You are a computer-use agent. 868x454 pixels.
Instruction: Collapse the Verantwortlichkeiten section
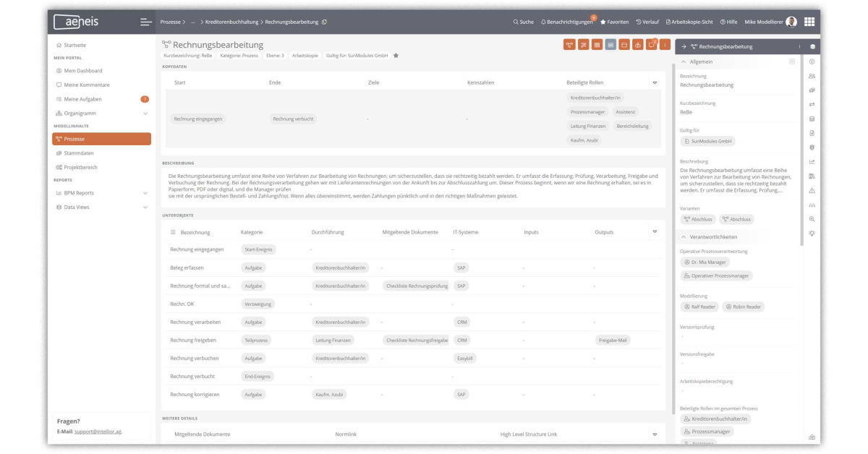(x=684, y=237)
